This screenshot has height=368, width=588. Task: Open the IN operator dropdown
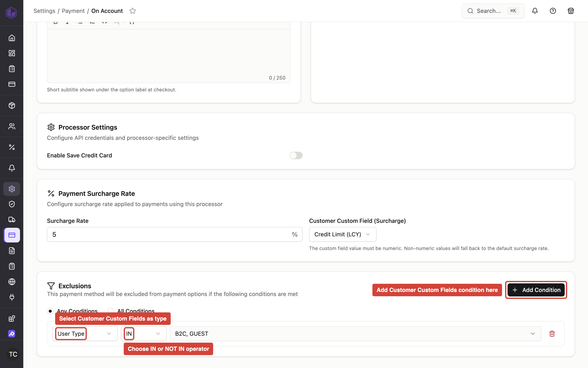click(144, 334)
